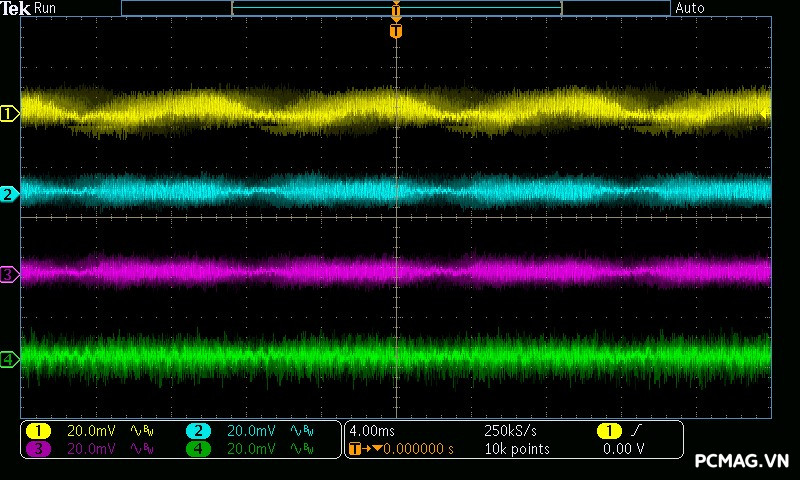This screenshot has width=800, height=480.
Task: Open the 10k points record length readout
Action: pos(516,449)
